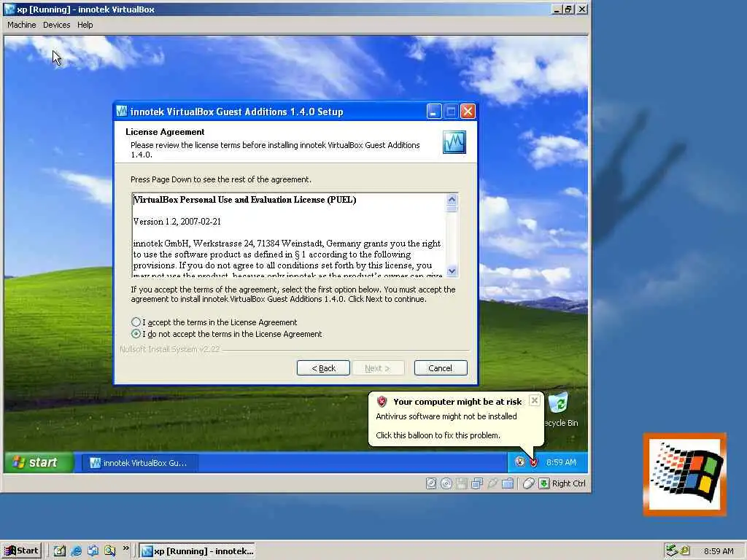The image size is (747, 560).
Task: Expand the quick launch overflow chevron
Action: click(125, 548)
